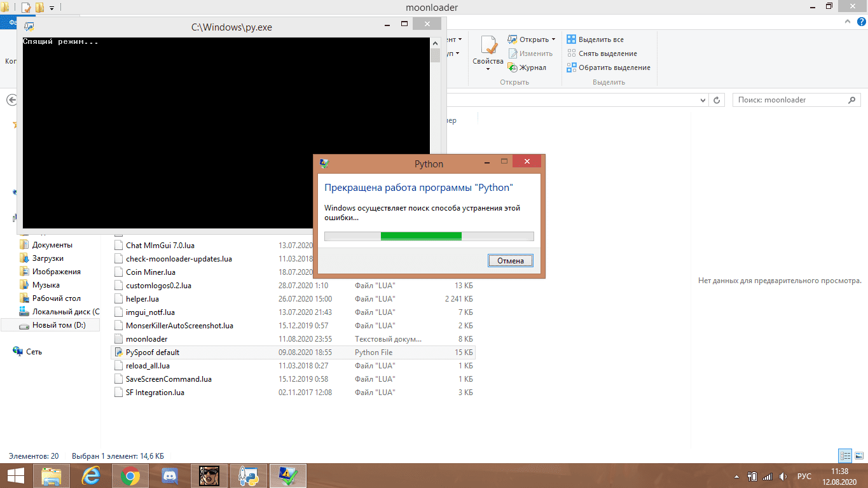Click the Python error dialog title icon
Image resolution: width=868 pixels, height=488 pixels.
324,163
